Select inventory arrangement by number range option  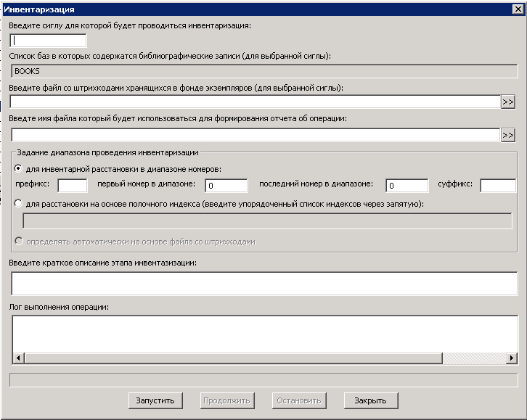click(x=19, y=168)
